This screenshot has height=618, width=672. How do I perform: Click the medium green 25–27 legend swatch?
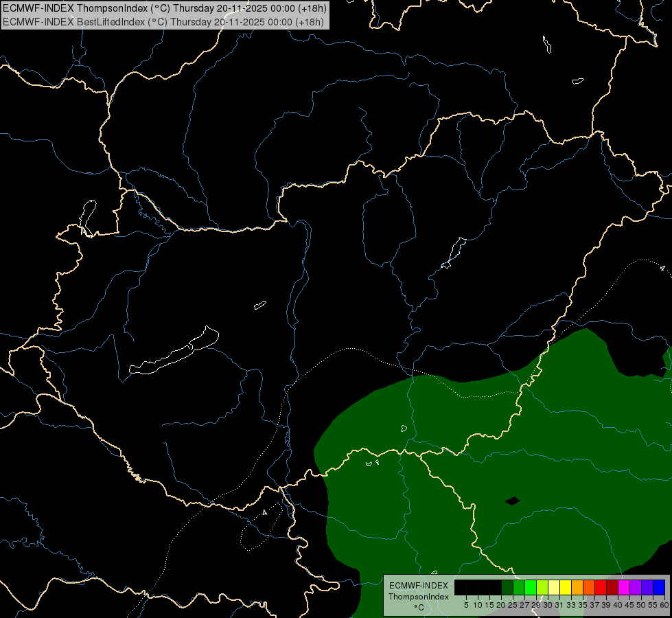520,587
